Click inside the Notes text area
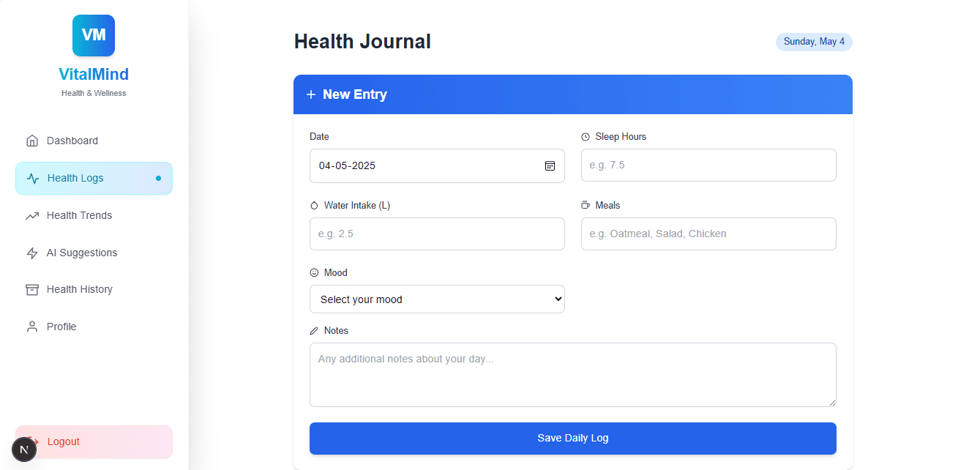 coord(572,374)
